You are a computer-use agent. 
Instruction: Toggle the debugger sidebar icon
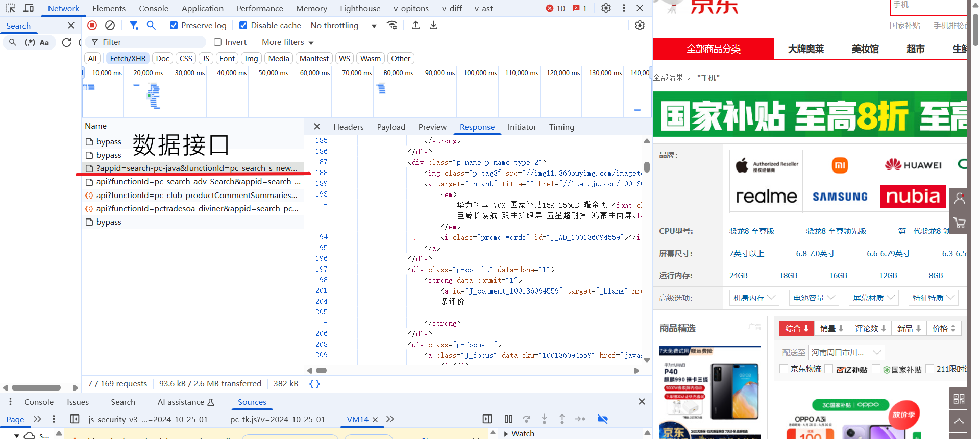487,419
